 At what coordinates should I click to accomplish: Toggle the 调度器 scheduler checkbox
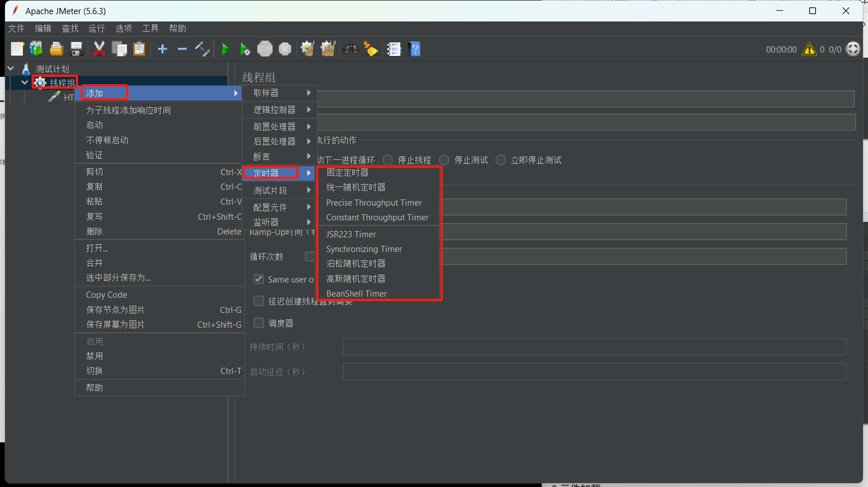[x=258, y=323]
